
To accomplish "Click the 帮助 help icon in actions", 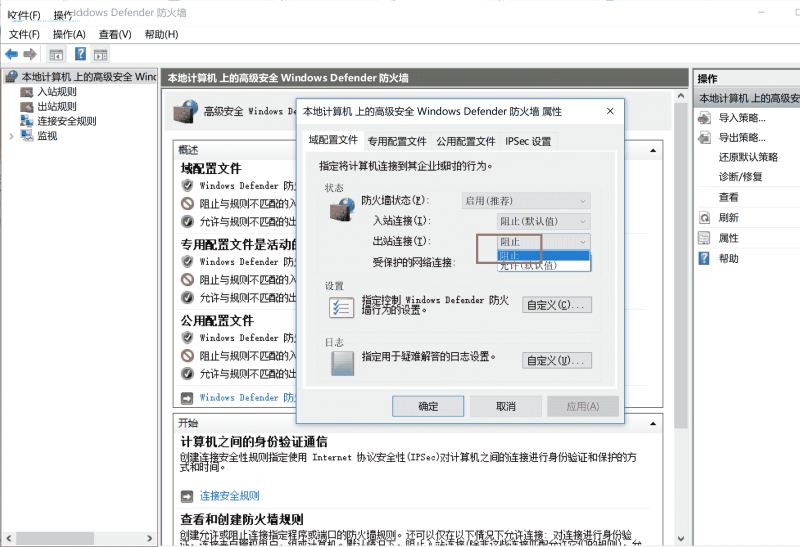I will point(704,258).
